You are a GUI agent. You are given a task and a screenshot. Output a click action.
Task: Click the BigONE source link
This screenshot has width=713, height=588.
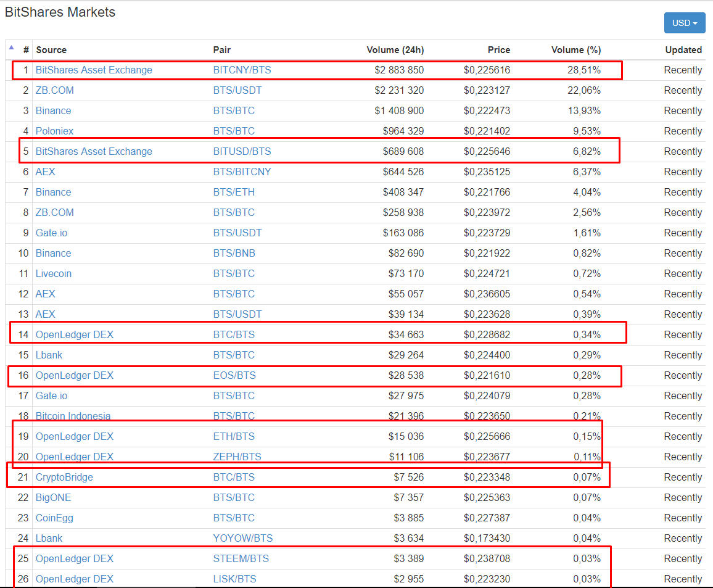(53, 497)
